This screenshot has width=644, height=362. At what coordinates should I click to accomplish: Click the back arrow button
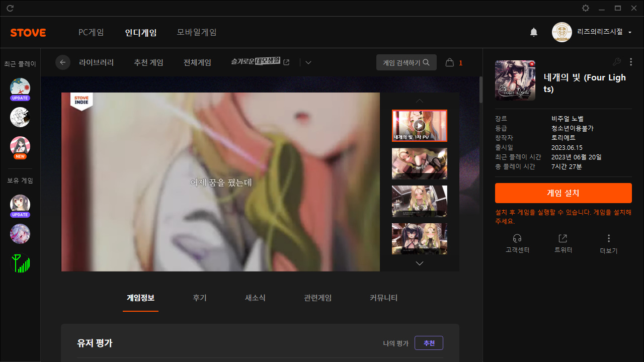63,62
